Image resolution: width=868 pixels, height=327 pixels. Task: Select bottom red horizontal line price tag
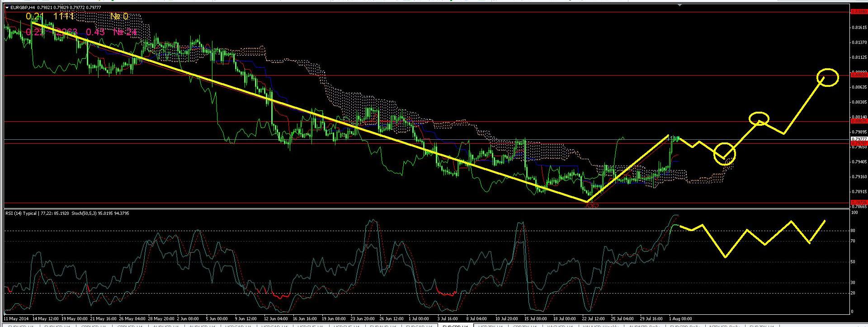coord(859,203)
